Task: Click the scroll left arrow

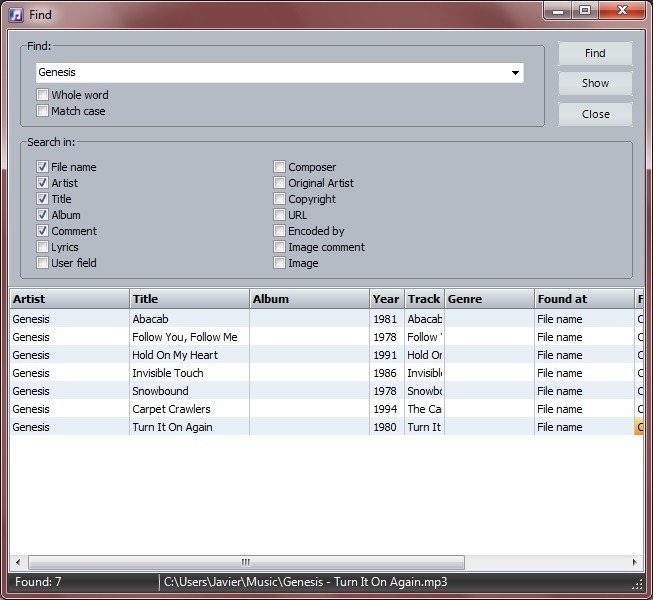Action: point(18,563)
